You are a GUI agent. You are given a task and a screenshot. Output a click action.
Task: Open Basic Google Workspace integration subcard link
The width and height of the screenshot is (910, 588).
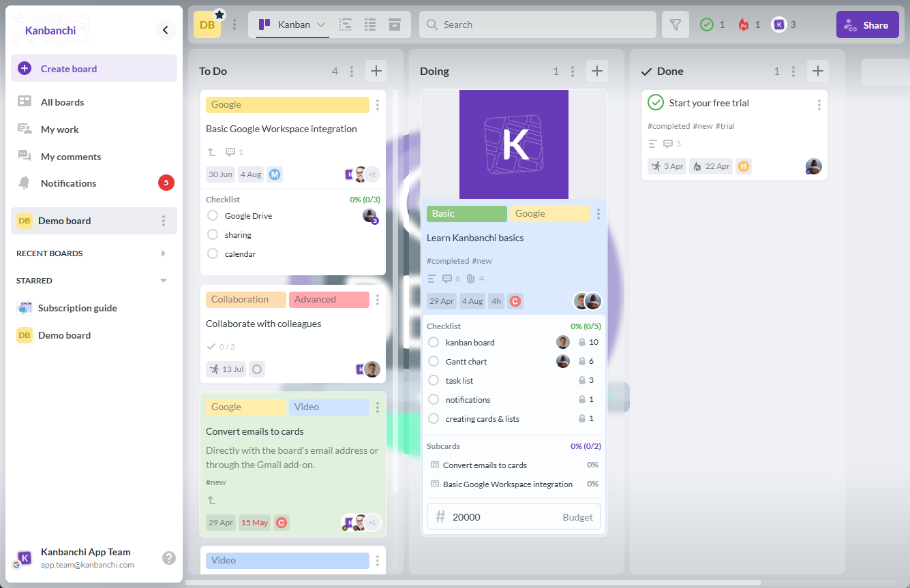pyautogui.click(x=508, y=484)
